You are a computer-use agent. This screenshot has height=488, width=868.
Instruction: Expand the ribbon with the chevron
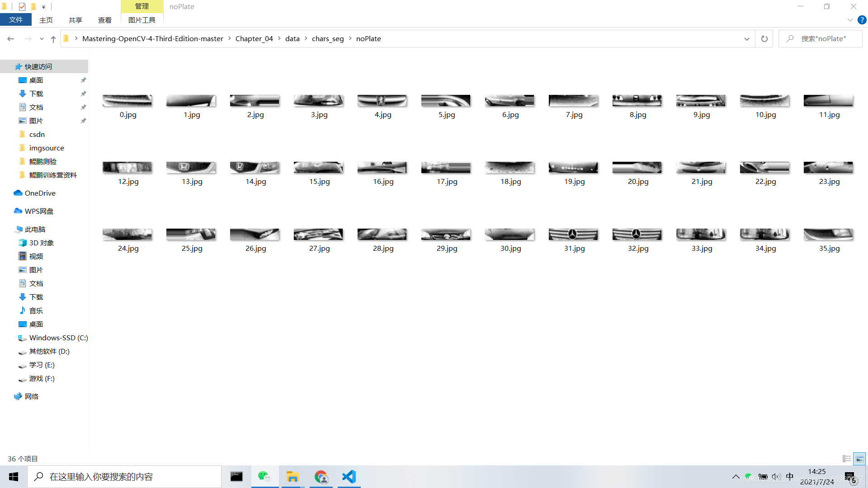850,20
